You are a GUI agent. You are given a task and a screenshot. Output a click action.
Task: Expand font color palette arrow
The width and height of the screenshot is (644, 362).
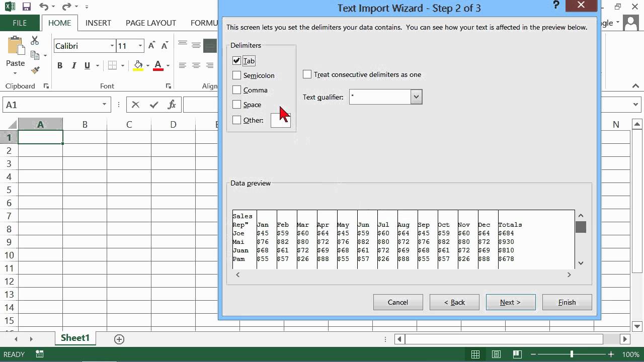(168, 65)
